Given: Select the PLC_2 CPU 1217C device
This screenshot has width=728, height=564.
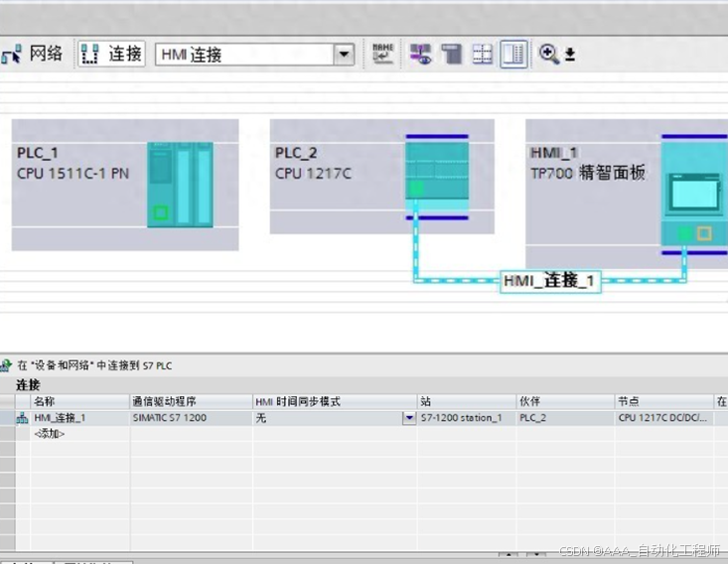Looking at the screenshot, I should point(381,177).
